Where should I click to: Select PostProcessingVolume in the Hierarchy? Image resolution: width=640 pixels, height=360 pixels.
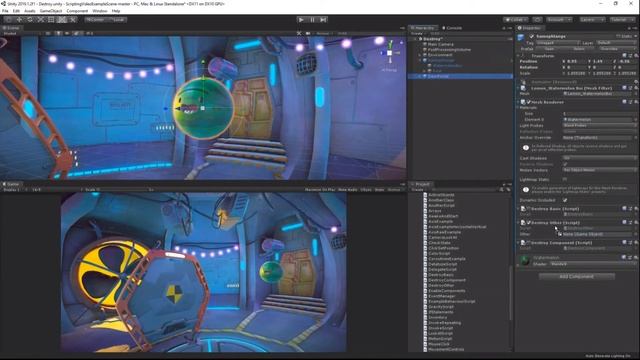coord(449,49)
